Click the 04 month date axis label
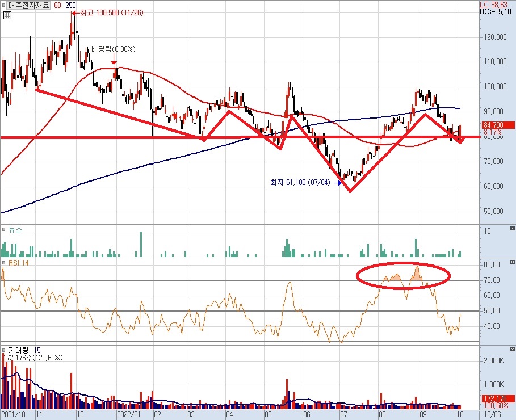The width and height of the screenshot is (516, 420). pos(229,414)
